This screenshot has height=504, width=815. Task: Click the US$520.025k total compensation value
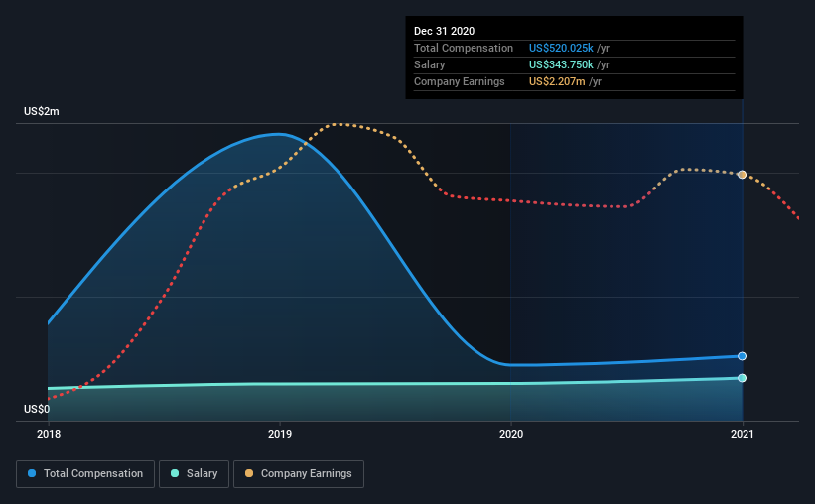(x=561, y=48)
